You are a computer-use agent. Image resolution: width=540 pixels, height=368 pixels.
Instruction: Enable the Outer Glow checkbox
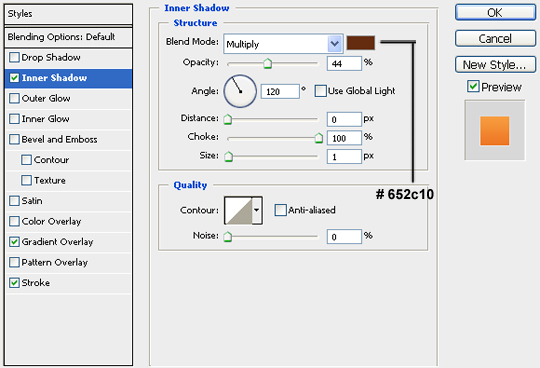pyautogui.click(x=14, y=98)
